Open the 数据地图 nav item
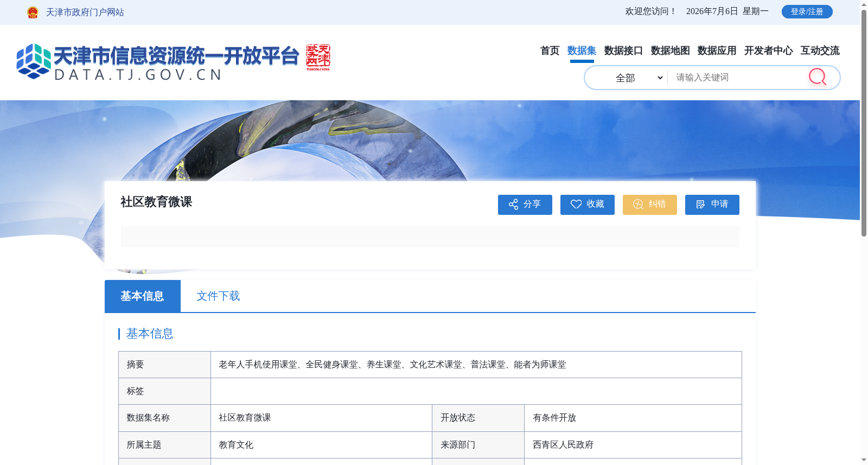868x465 pixels. tap(670, 50)
